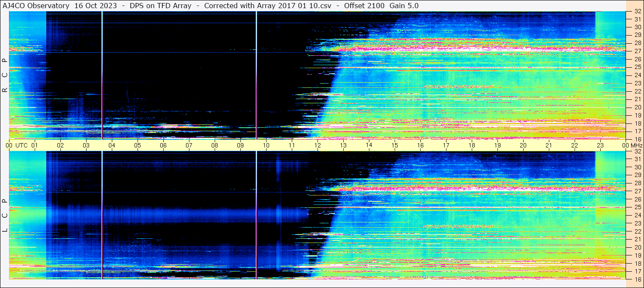
Task: Click the AJ4CO Observatory title text
Action: pos(36,6)
